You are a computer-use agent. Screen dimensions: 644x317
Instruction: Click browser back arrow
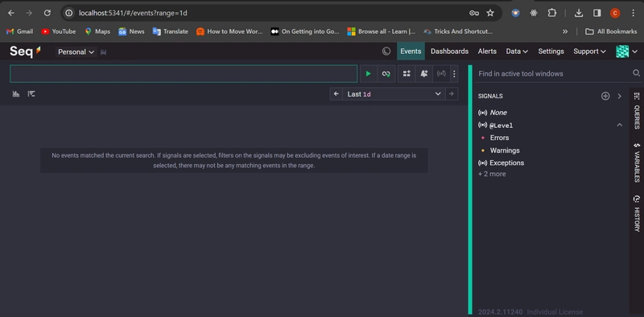click(11, 13)
